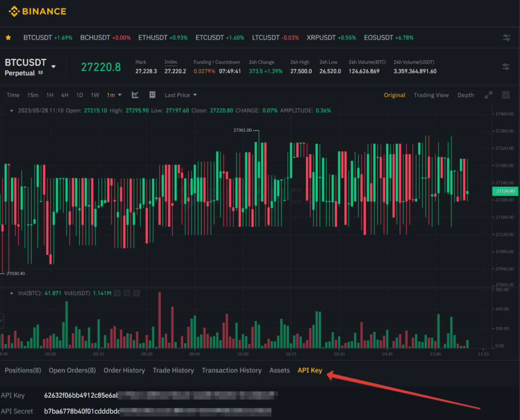This screenshot has height=420, width=520.
Task: Open ticker bar settings sliders icon
Action: (x=506, y=38)
